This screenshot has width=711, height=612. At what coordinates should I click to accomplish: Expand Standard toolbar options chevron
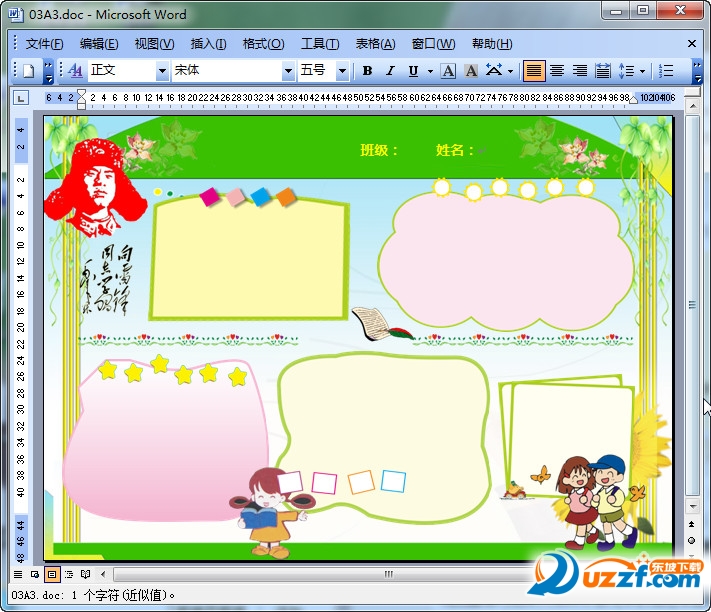click(49, 72)
